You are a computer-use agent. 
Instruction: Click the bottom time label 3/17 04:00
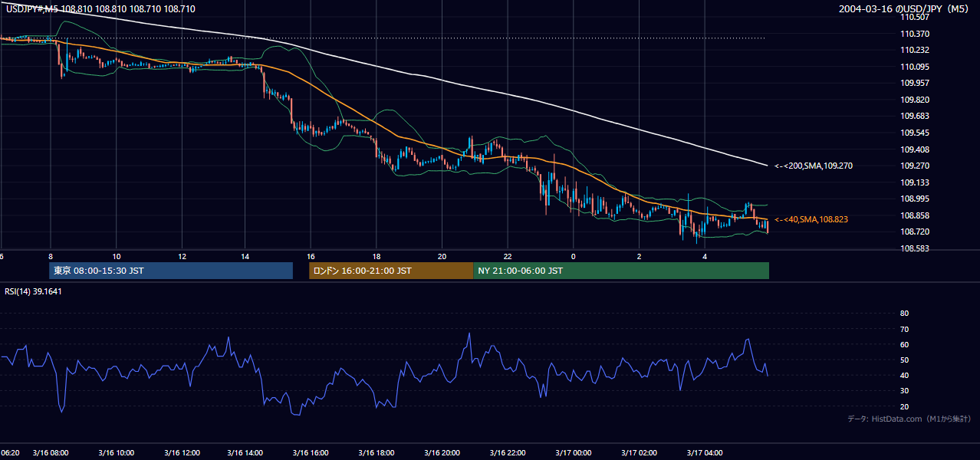tap(705, 452)
